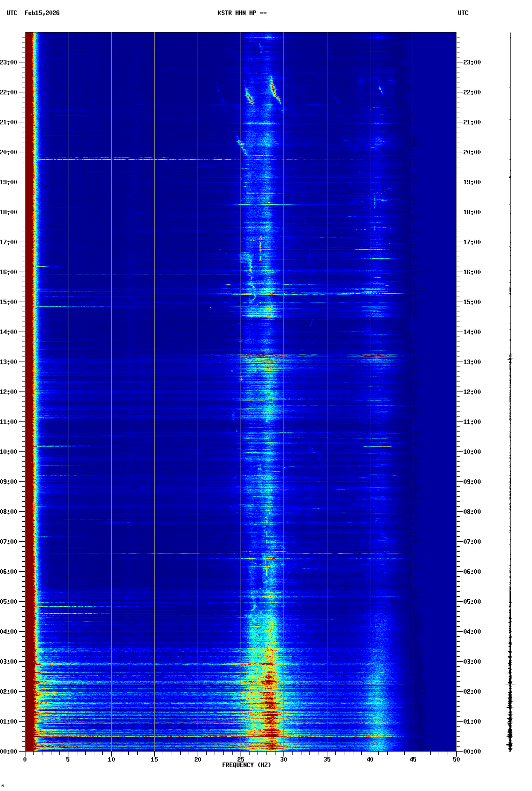Image resolution: width=532 pixels, height=791 pixels.
Task: Click the 40 Hz frequency axis tick label
Action: [x=370, y=760]
